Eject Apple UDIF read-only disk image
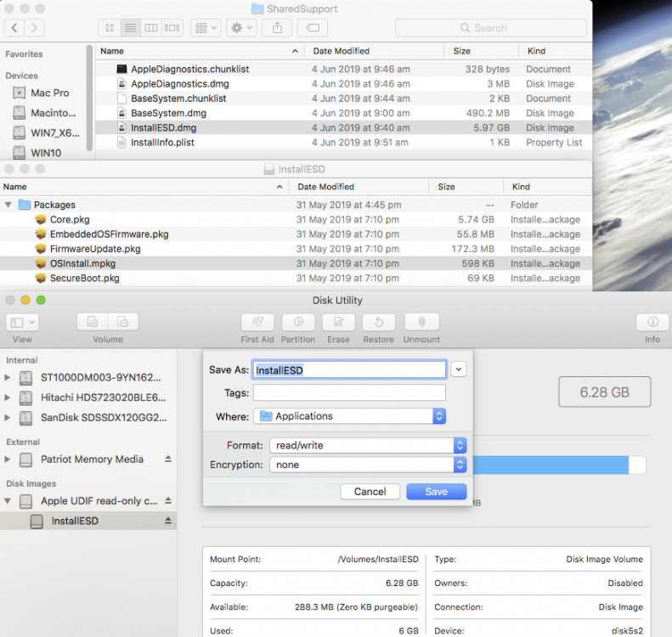The image size is (672, 637). [x=168, y=501]
